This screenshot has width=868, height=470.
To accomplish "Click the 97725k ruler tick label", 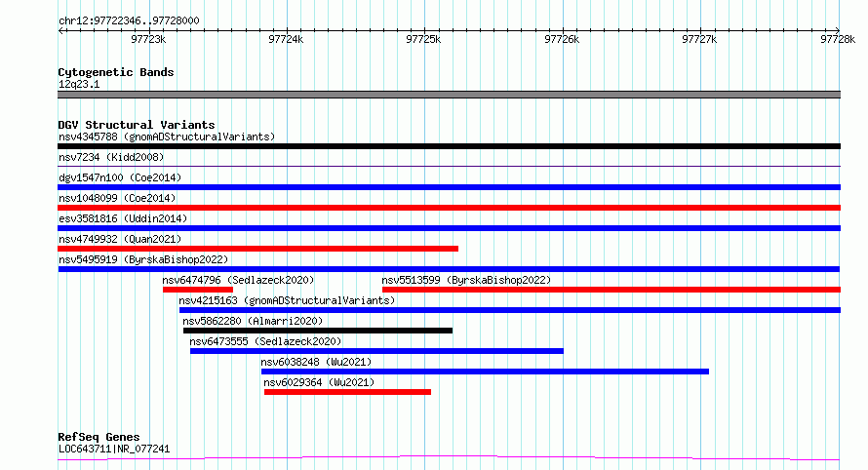I will (423, 39).
